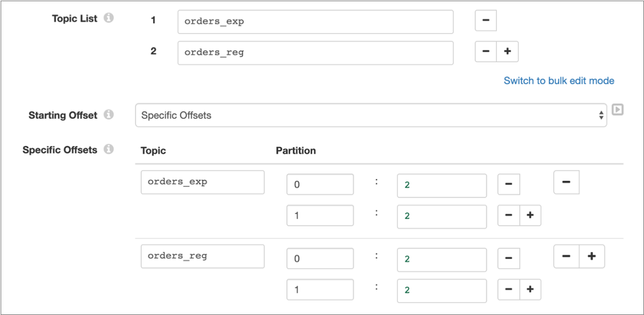
Task: Click the first Topic List field orders_exp
Action: click(315, 21)
